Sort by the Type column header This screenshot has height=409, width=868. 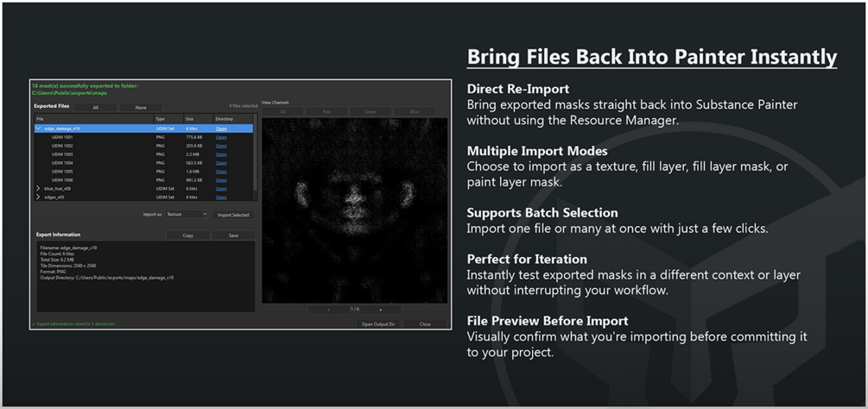click(168, 119)
